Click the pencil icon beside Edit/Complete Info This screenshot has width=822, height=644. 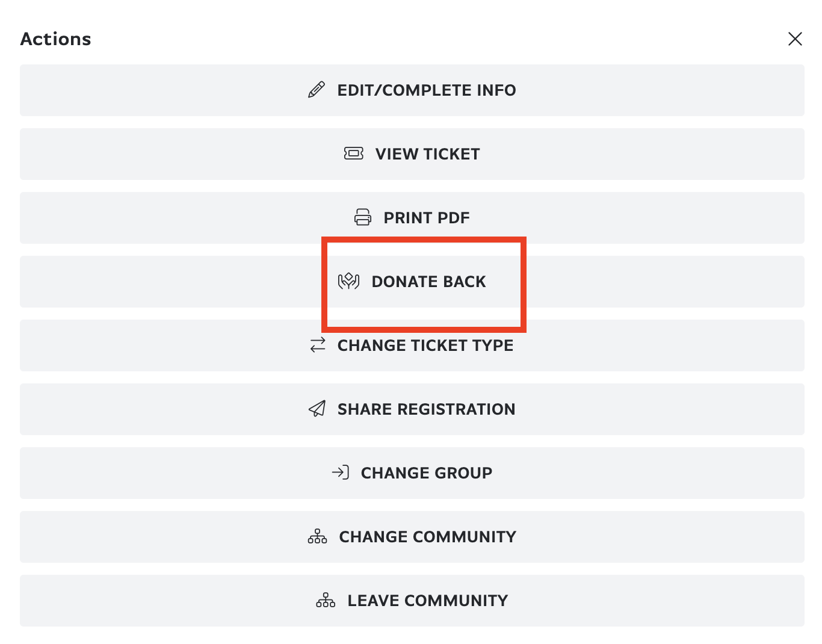pyautogui.click(x=316, y=88)
